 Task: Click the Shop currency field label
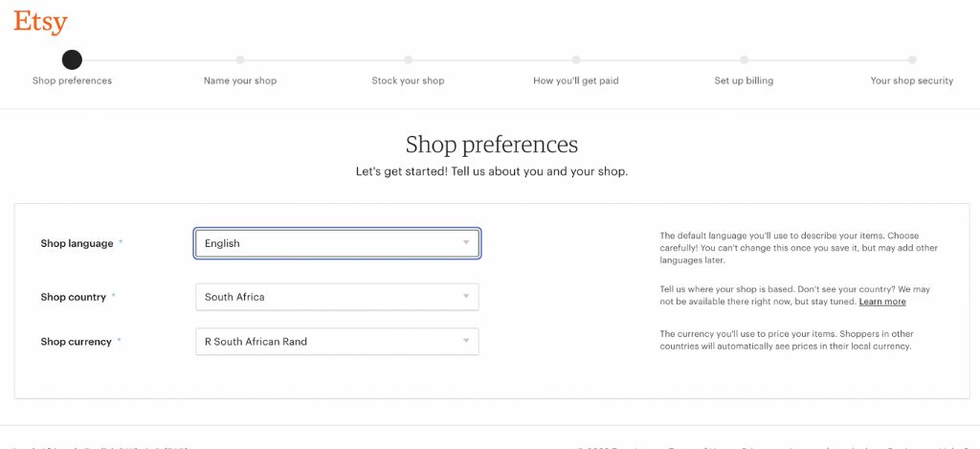[x=76, y=342]
